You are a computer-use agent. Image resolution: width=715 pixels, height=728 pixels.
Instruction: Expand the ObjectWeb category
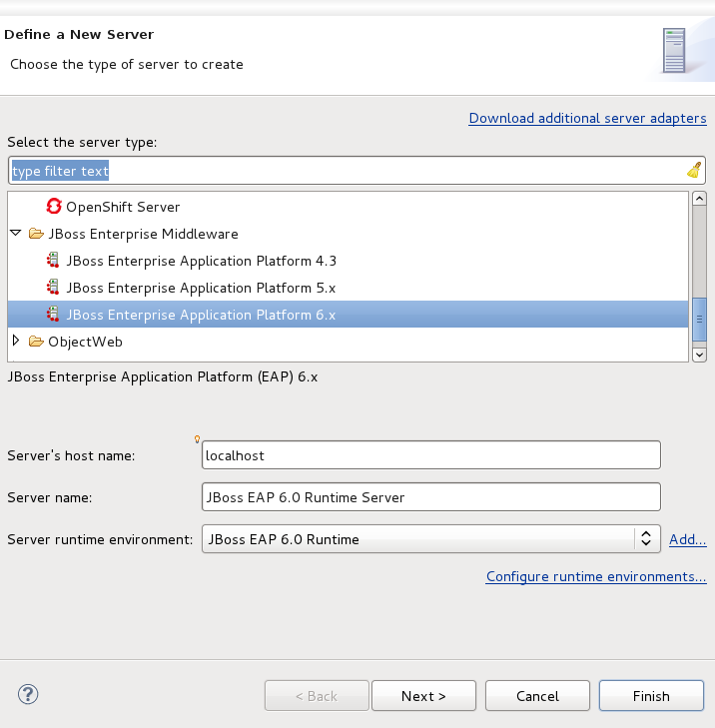(16, 341)
